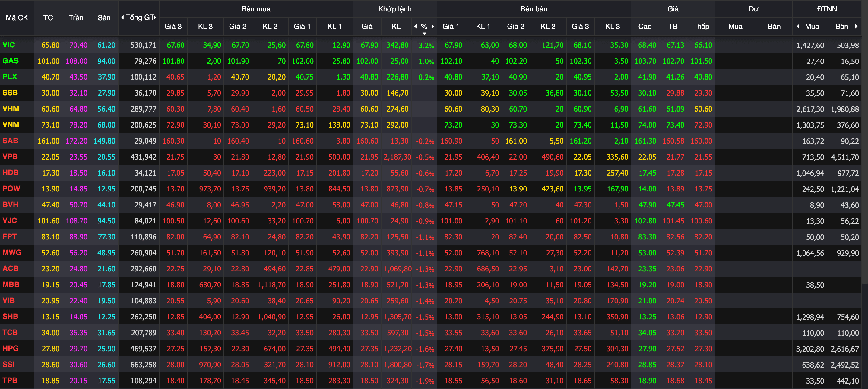Open TCB stock symbol
The width and height of the screenshot is (868, 389).
coord(10,332)
